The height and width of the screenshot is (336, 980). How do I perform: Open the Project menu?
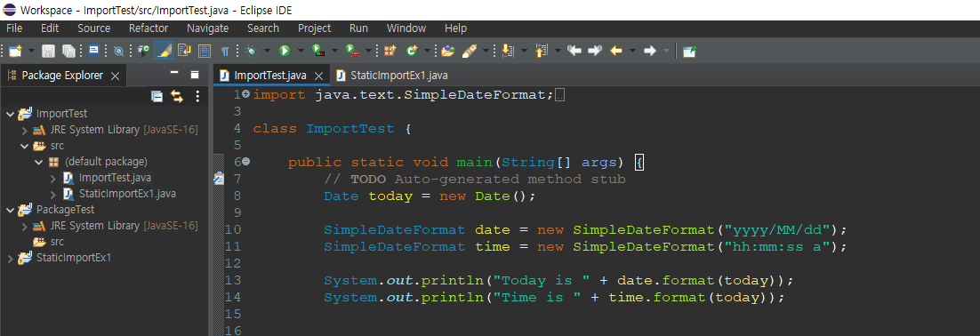tap(315, 28)
